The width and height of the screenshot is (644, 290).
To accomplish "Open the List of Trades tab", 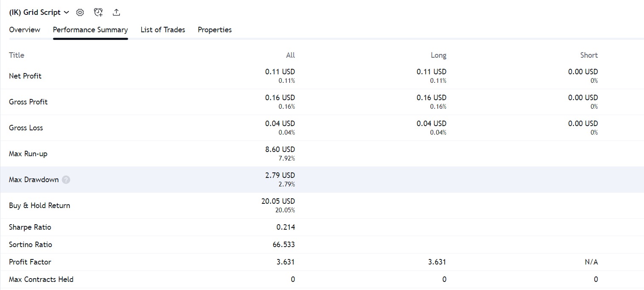I will click(163, 30).
